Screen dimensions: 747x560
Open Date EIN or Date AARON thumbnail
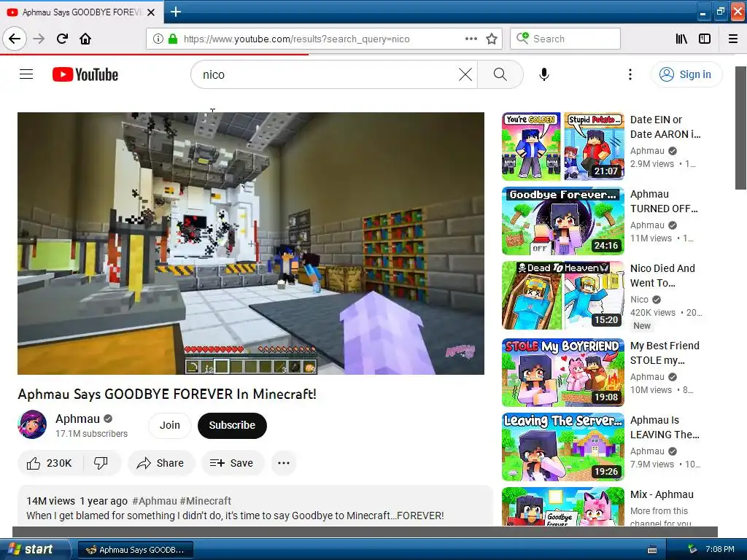point(562,146)
